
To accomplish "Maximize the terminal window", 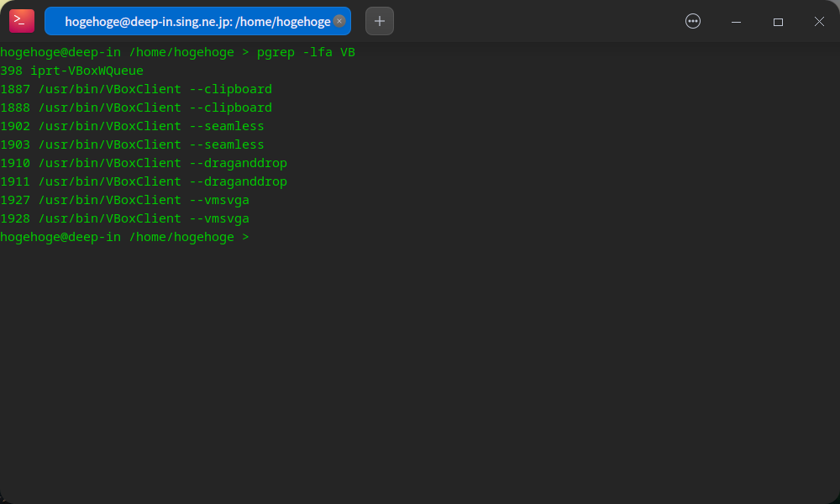I will pyautogui.click(x=778, y=22).
